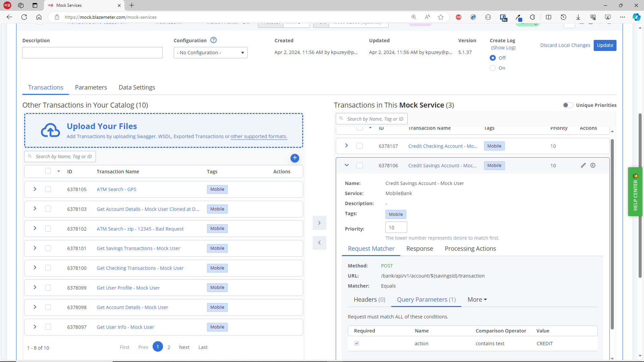Screen dimensions: 644x362
Task: Switch to the Parameters tab
Action: click(x=91, y=87)
